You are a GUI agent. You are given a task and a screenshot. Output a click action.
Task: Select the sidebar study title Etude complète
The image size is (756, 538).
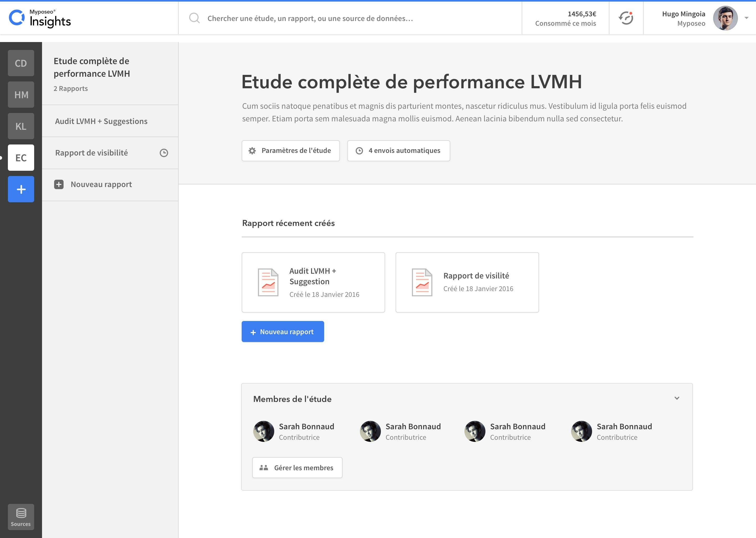pos(92,67)
